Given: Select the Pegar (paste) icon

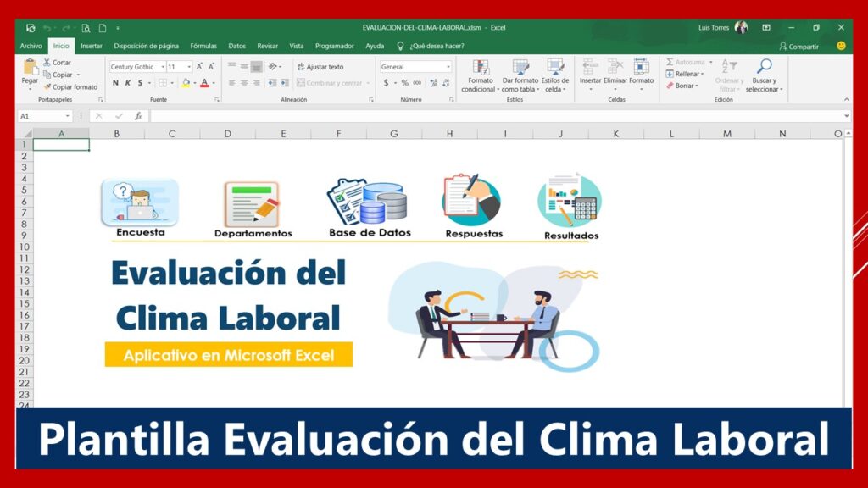Looking at the screenshot, I should click(30, 66).
